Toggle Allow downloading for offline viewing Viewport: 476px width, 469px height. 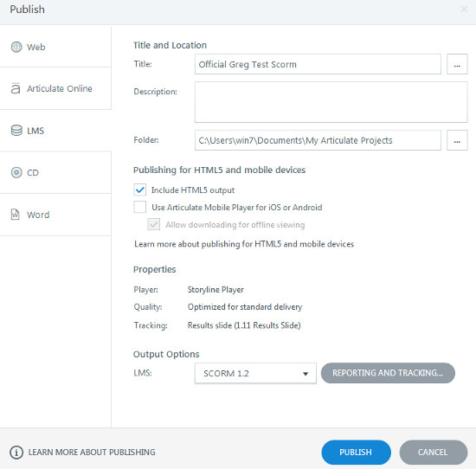153,225
